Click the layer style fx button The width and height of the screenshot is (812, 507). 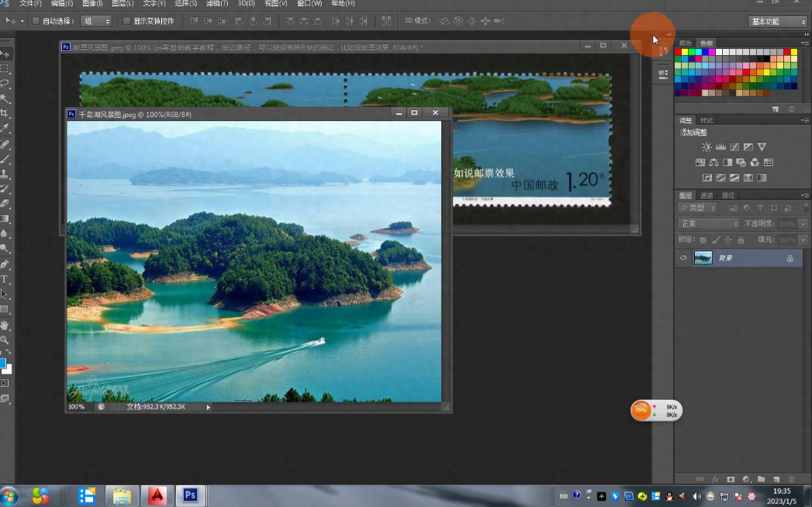[715, 480]
